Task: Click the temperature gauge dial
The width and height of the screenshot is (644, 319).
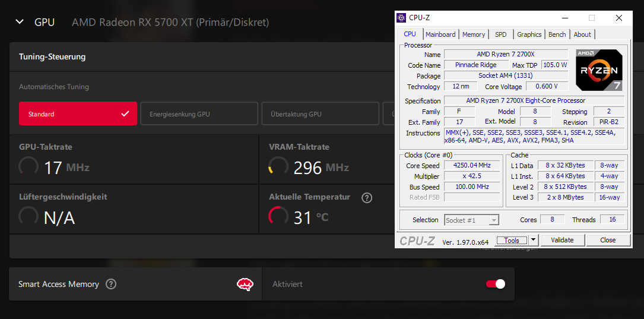Action: pyautogui.click(x=278, y=217)
